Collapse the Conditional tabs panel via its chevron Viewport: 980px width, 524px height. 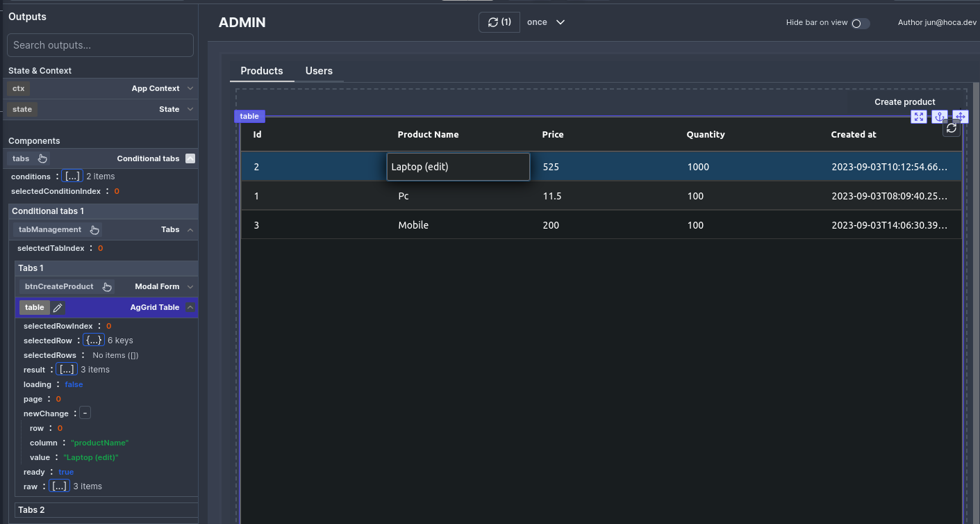click(190, 158)
